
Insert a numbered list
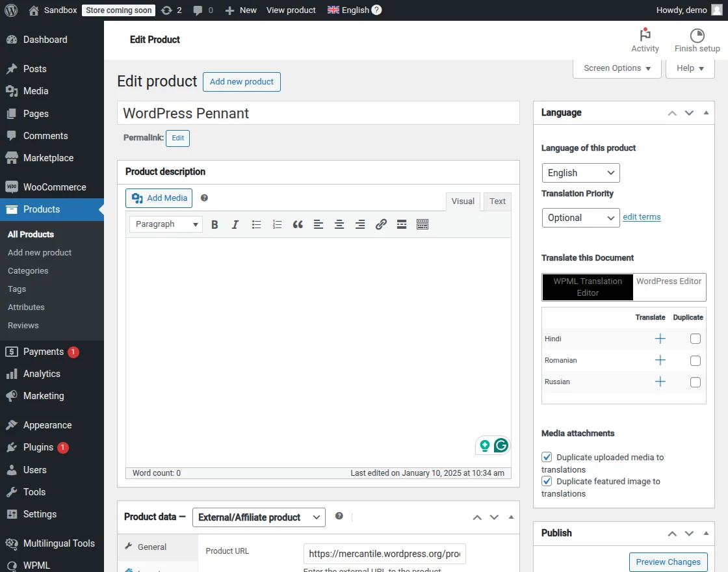[x=277, y=225]
